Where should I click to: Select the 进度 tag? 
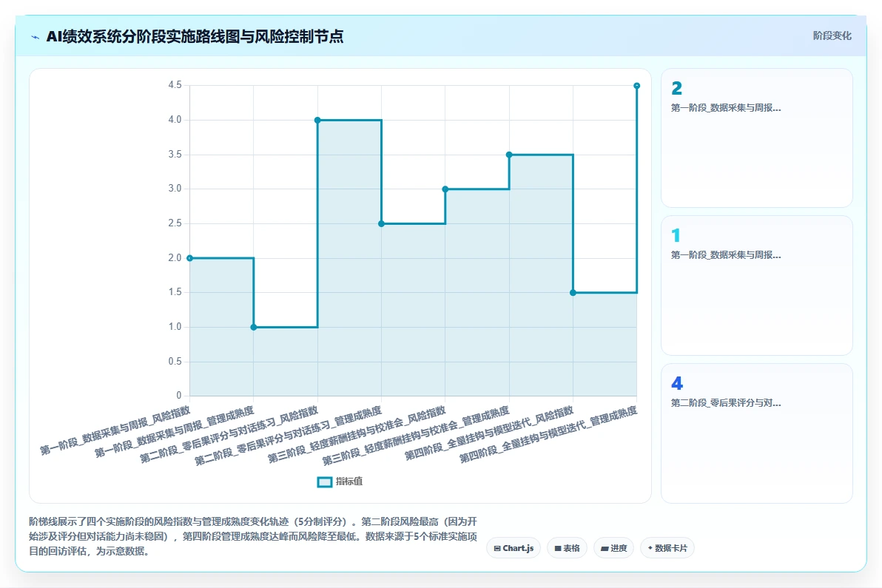tap(613, 548)
